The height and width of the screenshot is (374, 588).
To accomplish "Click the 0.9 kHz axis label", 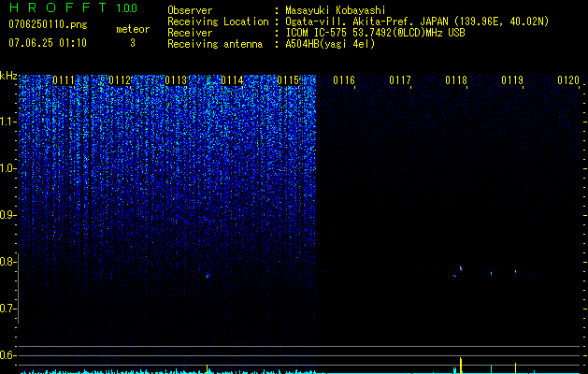I will (x=7, y=215).
